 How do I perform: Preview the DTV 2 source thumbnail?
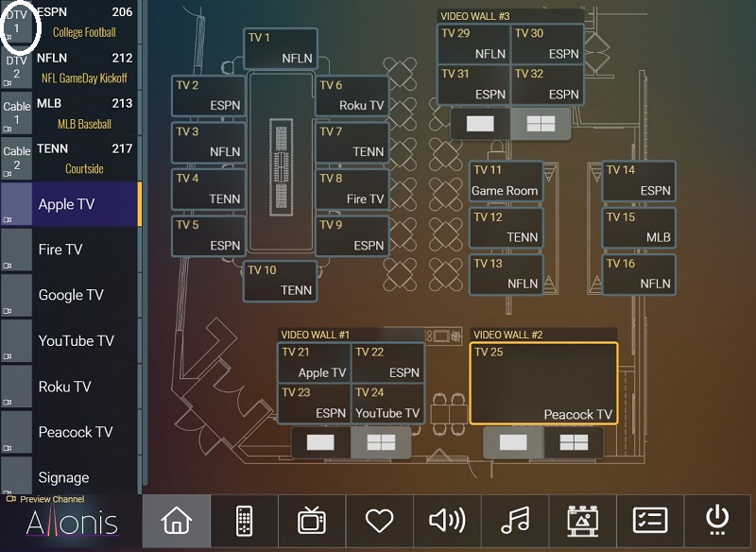16,67
